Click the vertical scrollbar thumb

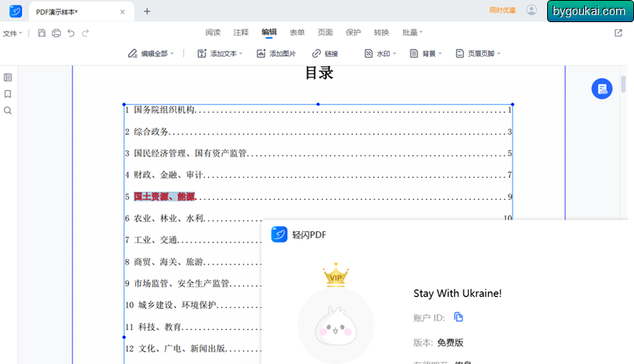coord(624,84)
